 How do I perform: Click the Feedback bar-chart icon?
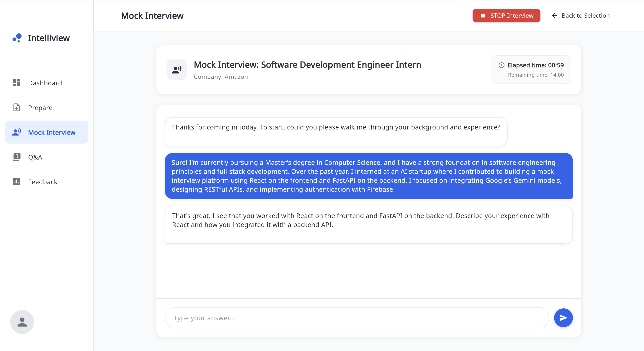click(x=16, y=182)
